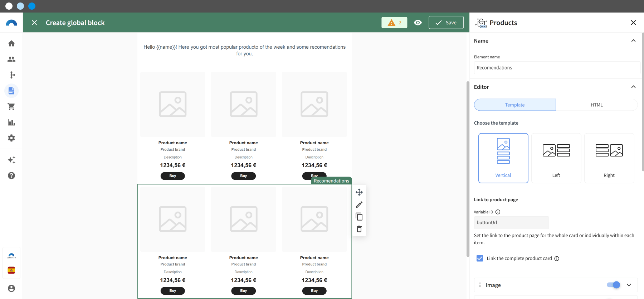Click the info icon beside Link the complete product card
644x299 pixels.
557,259
